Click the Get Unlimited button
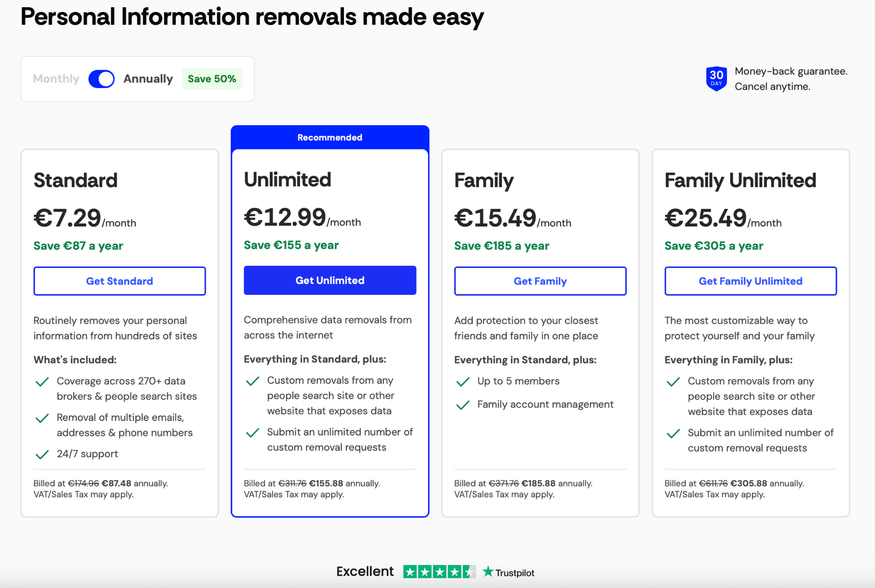This screenshot has width=875, height=588. tap(330, 281)
